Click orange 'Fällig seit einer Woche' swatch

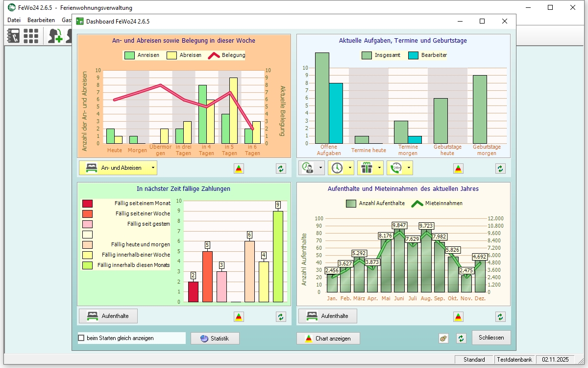click(87, 214)
